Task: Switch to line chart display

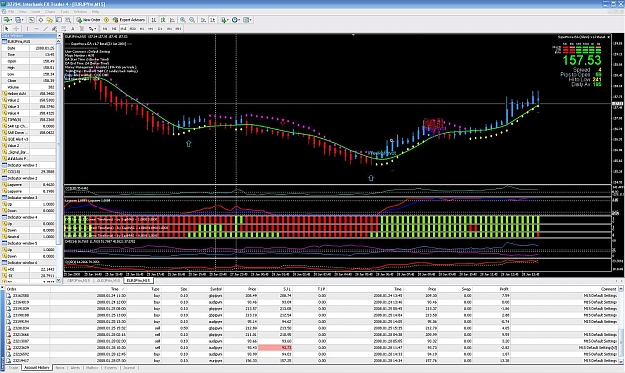Action: click(x=172, y=20)
